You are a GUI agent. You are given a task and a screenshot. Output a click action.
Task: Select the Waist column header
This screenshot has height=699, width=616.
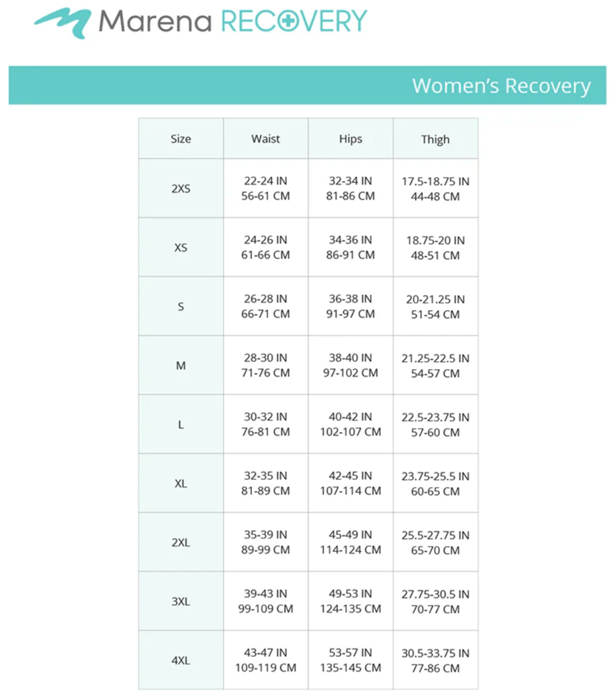tap(266, 139)
